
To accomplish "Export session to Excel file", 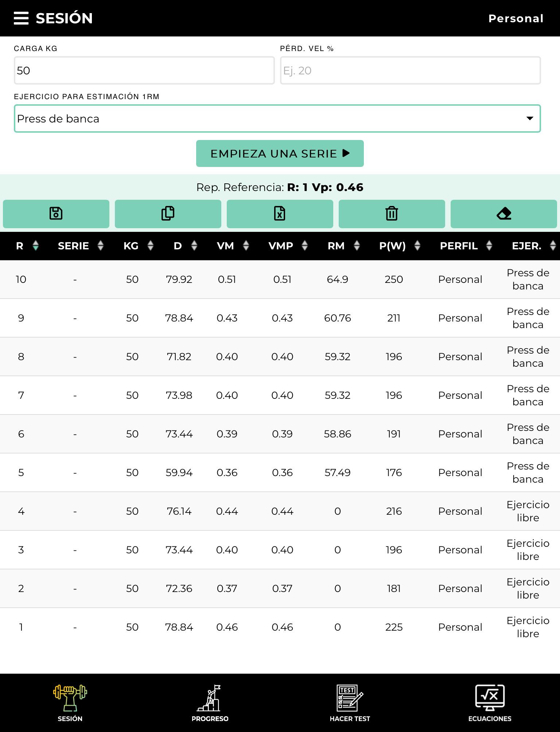I will [x=280, y=214].
